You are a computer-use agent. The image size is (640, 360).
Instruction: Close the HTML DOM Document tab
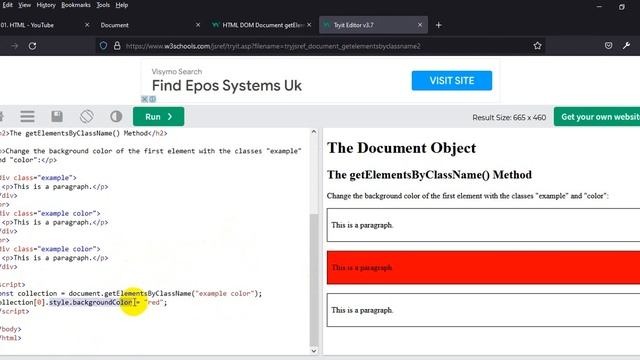tap(309, 25)
